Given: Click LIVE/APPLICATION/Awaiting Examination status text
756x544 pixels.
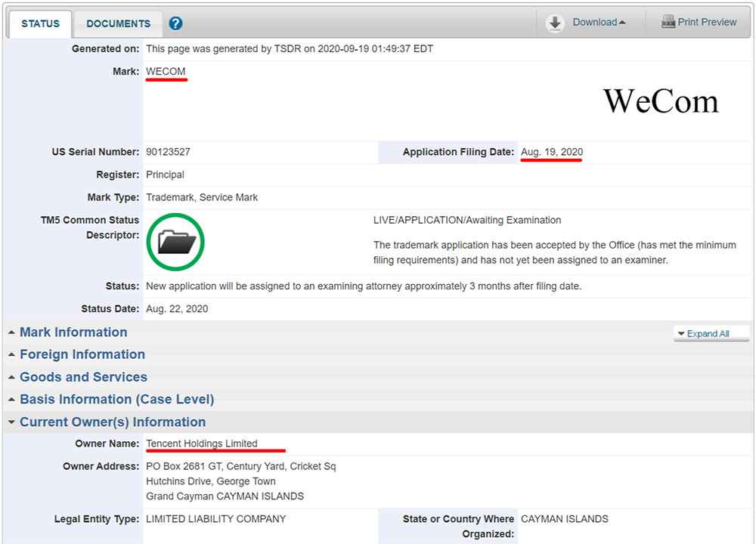Looking at the screenshot, I should pos(466,220).
